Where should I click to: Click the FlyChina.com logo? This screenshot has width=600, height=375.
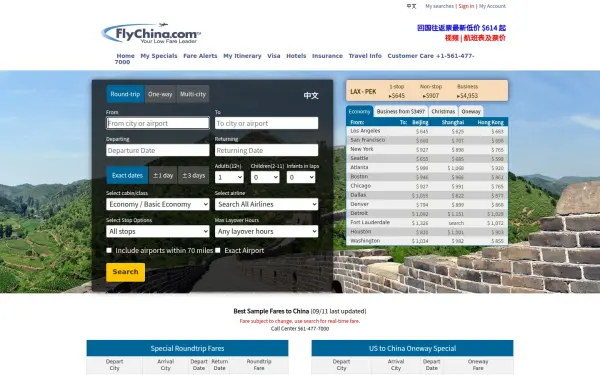(151, 33)
